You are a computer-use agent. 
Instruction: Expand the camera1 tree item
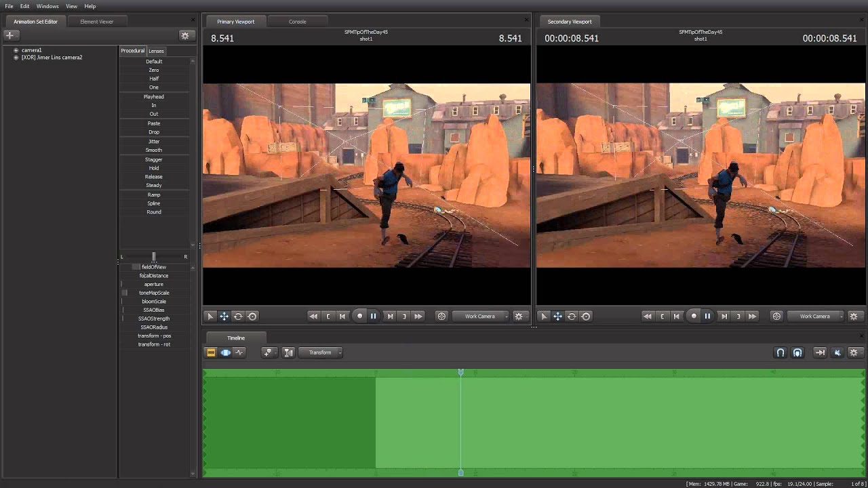coord(16,50)
